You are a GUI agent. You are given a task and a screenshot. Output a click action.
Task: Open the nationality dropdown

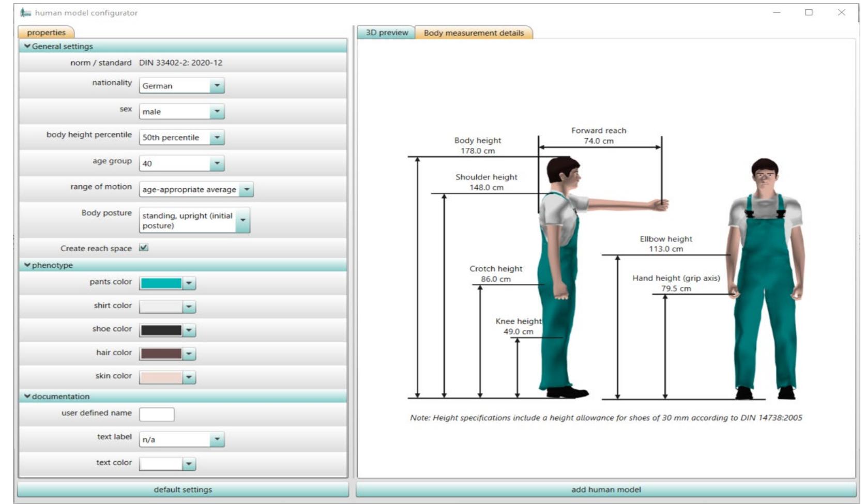coord(218,86)
